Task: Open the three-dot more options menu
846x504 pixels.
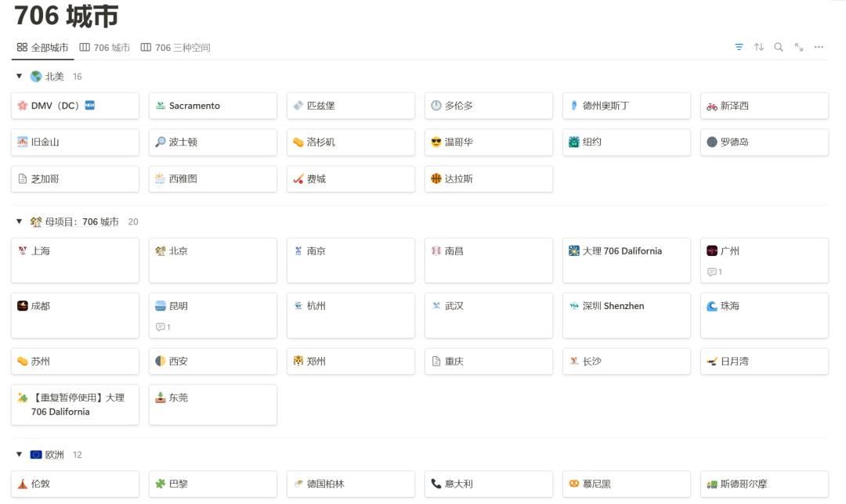Action: (819, 47)
